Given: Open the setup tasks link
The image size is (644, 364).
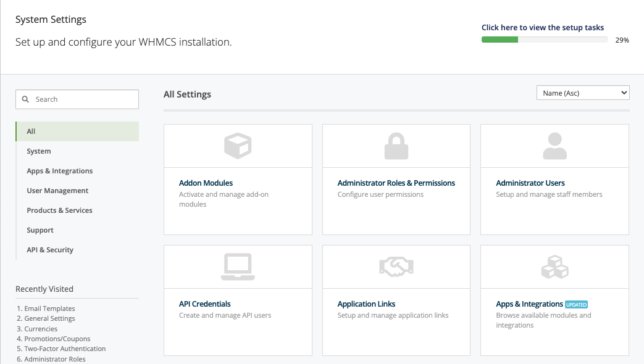Looking at the screenshot, I should point(542,28).
